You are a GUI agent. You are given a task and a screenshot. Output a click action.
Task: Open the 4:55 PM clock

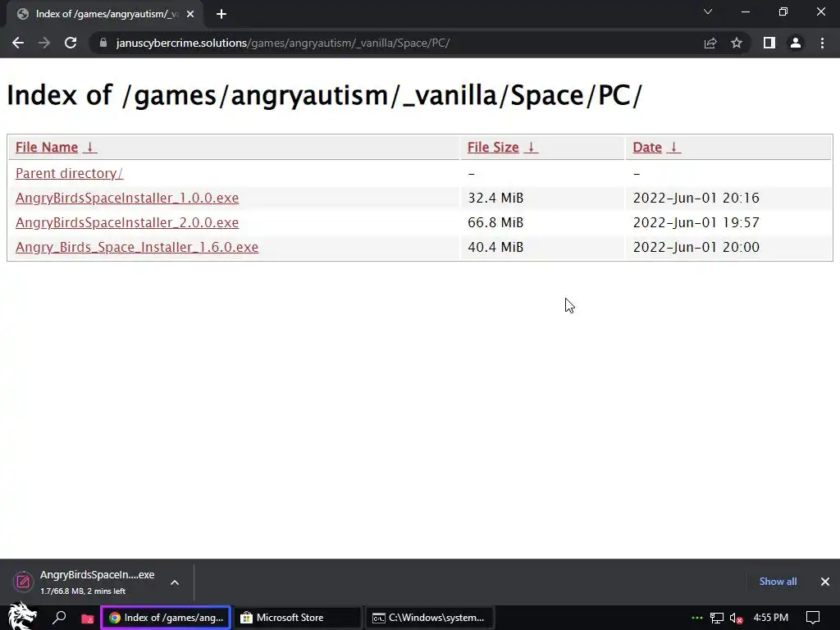coord(771,618)
